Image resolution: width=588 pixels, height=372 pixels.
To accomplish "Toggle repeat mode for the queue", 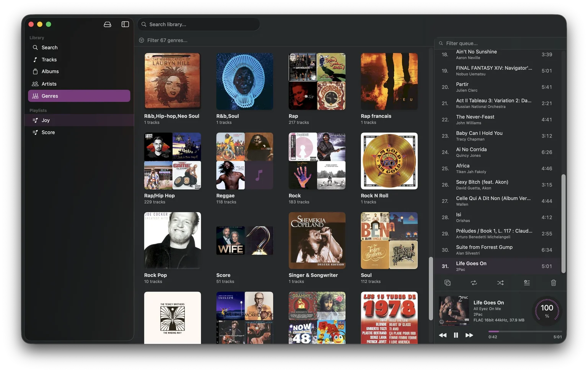I will [474, 283].
